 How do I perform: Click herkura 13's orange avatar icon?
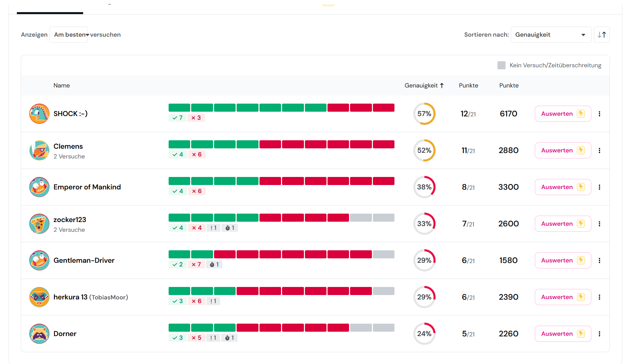(39, 297)
